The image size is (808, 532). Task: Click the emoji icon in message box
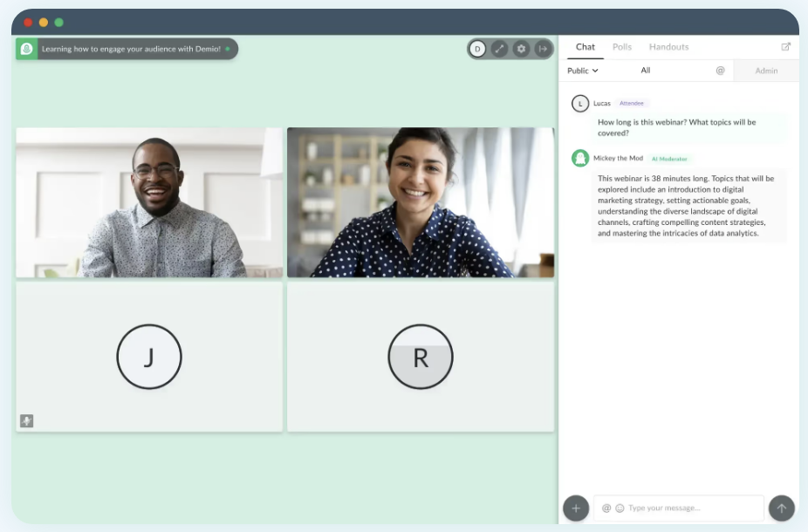coord(620,508)
